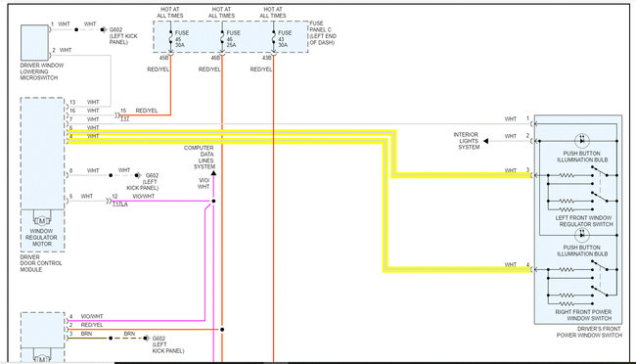Click the RED/YEL label below 43B
This screenshot has width=636, height=364.
[x=261, y=69]
